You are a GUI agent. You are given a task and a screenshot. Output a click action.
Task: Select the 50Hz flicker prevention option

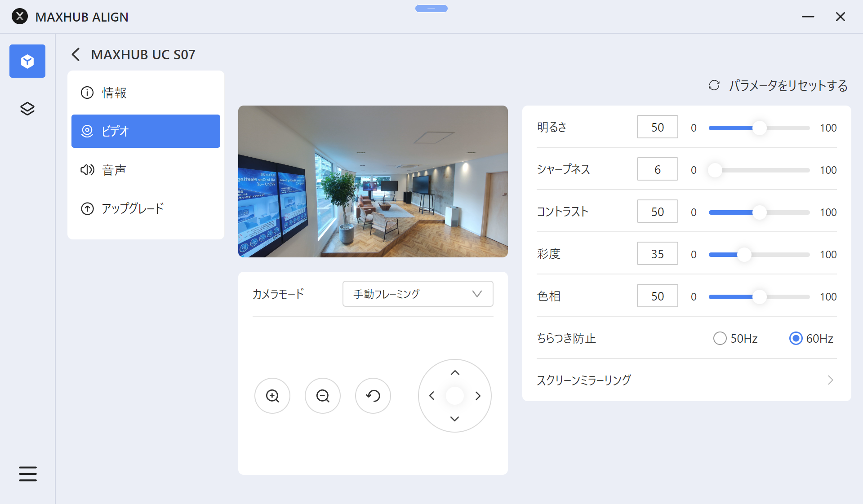point(720,338)
